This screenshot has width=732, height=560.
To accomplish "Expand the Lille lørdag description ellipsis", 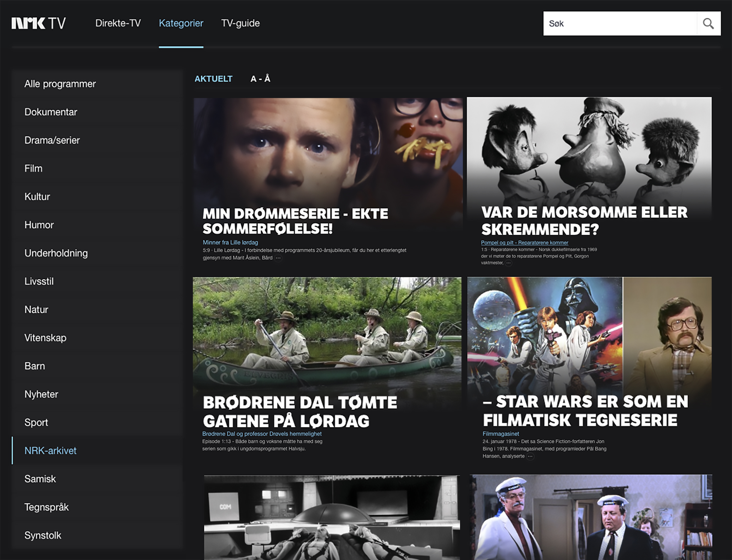I will click(278, 258).
